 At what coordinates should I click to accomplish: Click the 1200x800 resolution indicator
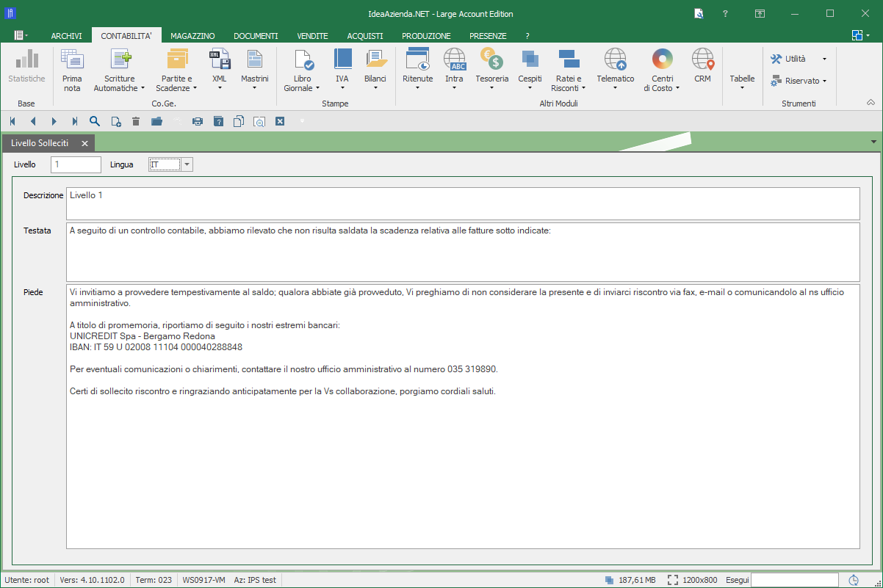[x=693, y=580]
